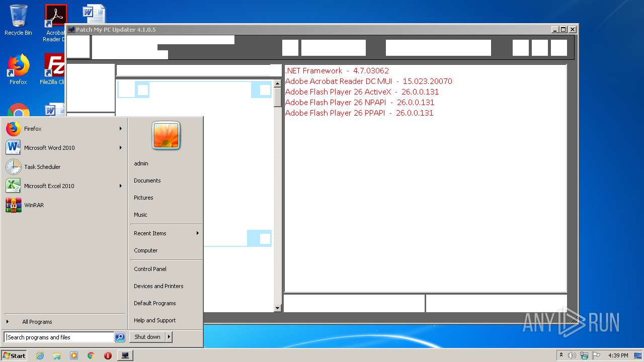This screenshot has height=362, width=644.
Task: Click the Shut down button
Action: click(x=147, y=337)
